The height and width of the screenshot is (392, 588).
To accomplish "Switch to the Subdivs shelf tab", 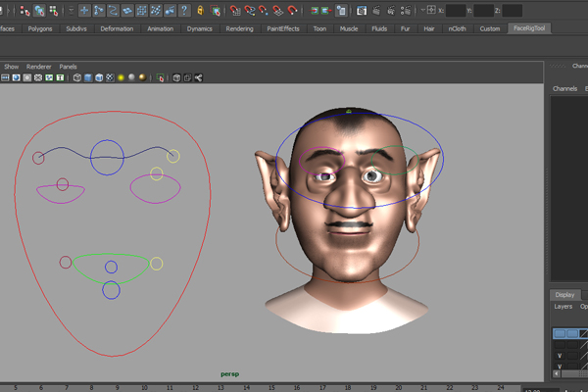I will [x=76, y=28].
